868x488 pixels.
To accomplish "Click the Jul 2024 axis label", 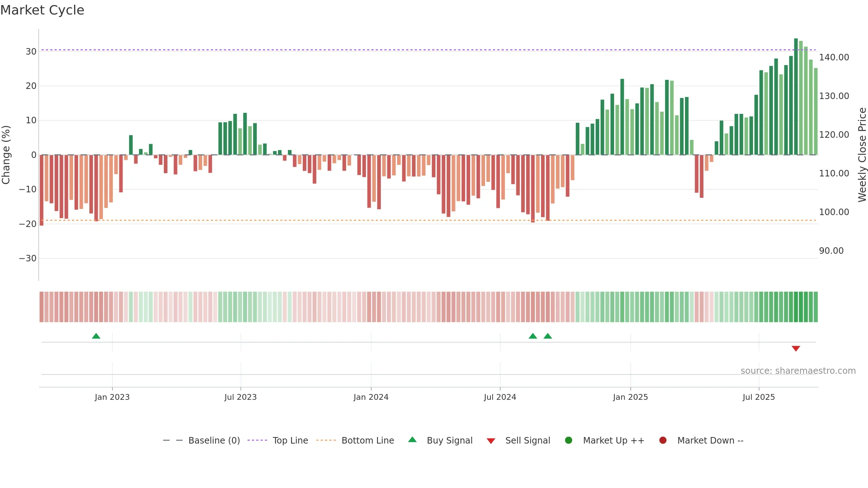I will tap(500, 397).
